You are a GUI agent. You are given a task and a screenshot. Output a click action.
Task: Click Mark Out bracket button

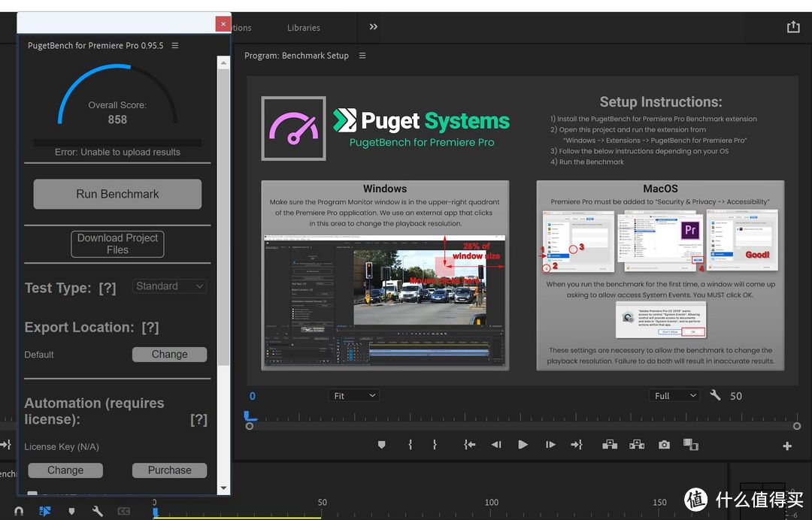435,444
